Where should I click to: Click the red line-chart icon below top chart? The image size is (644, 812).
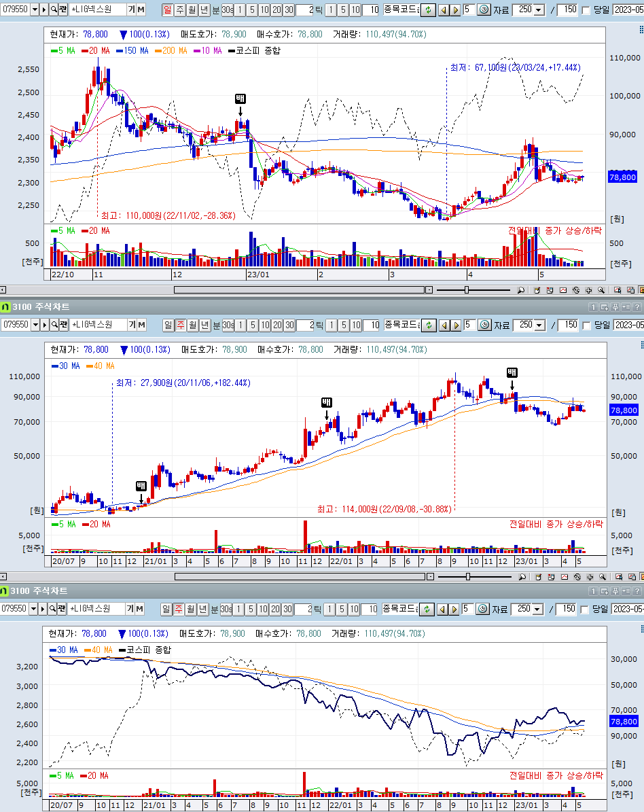point(562,290)
